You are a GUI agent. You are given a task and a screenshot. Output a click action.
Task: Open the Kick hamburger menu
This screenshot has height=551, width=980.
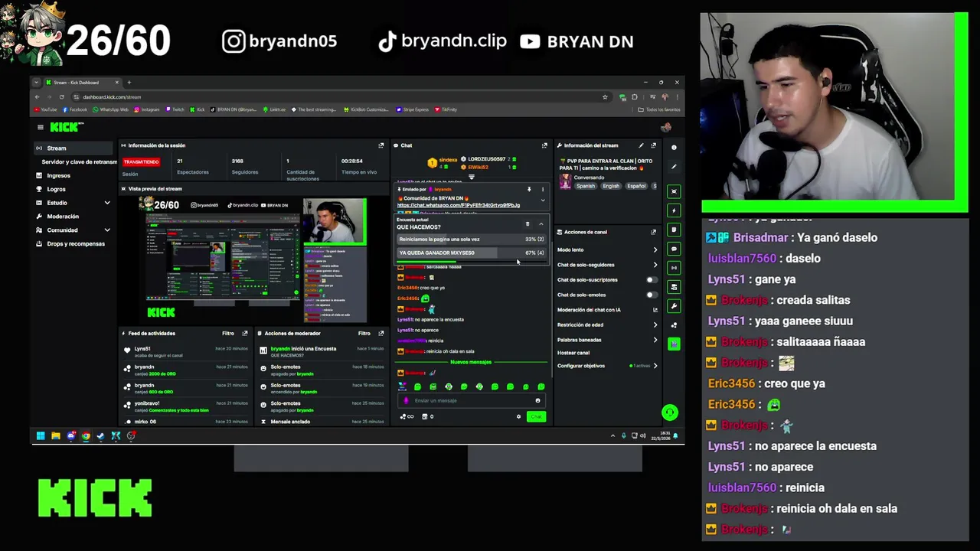point(41,127)
